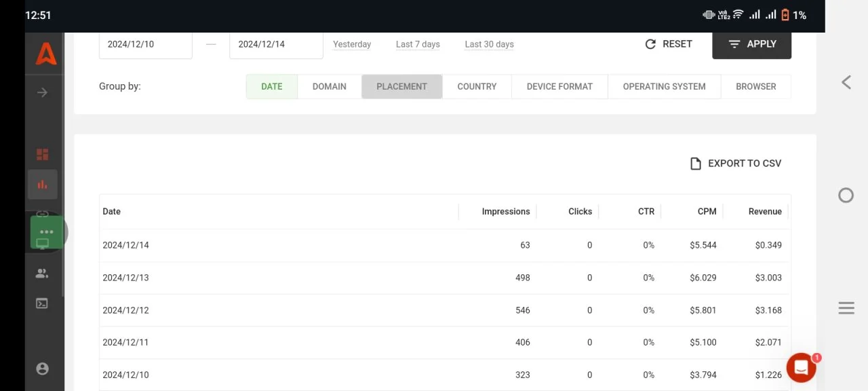Tap the Wi-Fi icon in status bar
The width and height of the screenshot is (868, 391).
point(738,14)
